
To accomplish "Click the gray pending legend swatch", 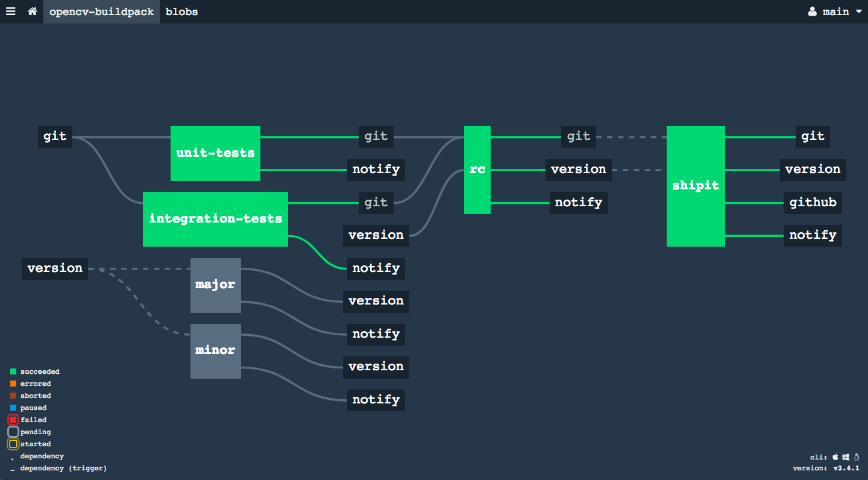I will click(13, 432).
